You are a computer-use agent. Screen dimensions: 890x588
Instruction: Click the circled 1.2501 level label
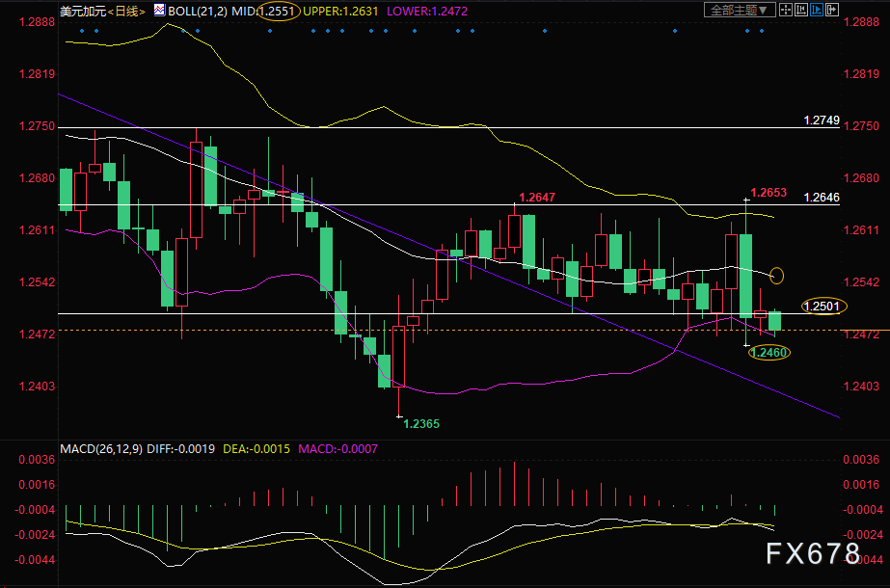822,307
